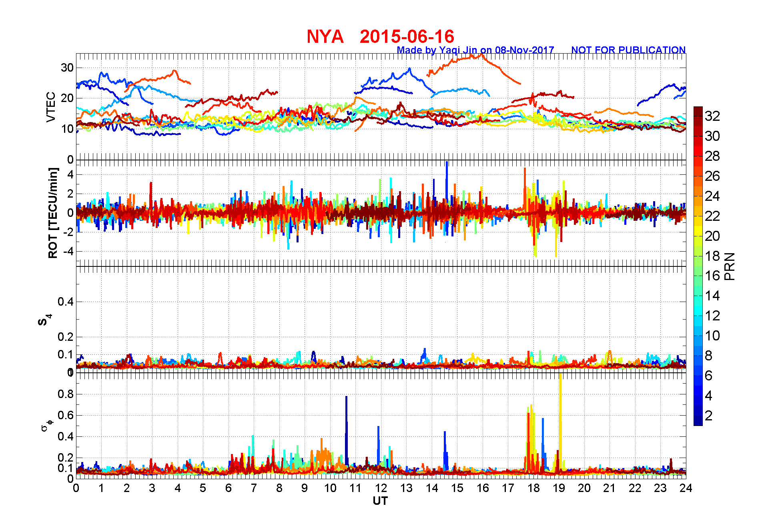Click x-axis tick label 12
The width and height of the screenshot is (762, 532).
pos(381,488)
